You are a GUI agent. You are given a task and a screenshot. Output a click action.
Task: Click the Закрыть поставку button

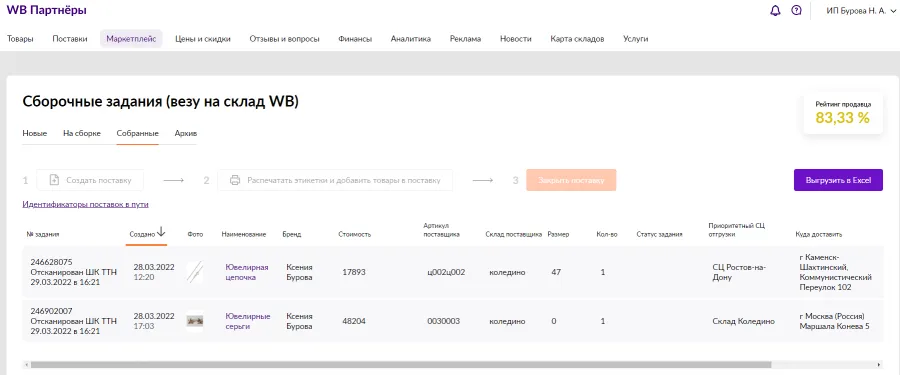pos(571,180)
